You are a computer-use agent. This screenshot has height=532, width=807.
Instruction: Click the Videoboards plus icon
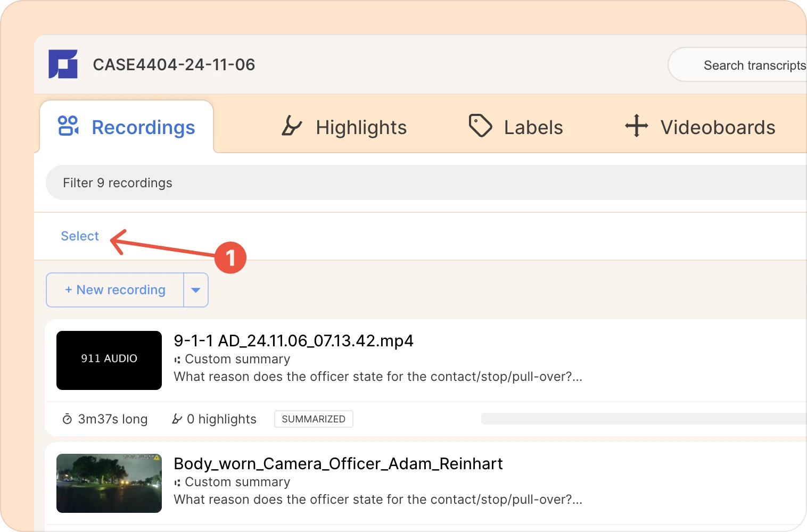click(x=636, y=126)
